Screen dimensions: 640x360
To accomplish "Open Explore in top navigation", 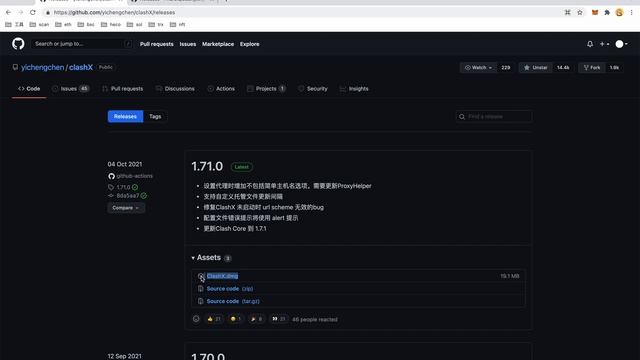I will click(x=249, y=44).
